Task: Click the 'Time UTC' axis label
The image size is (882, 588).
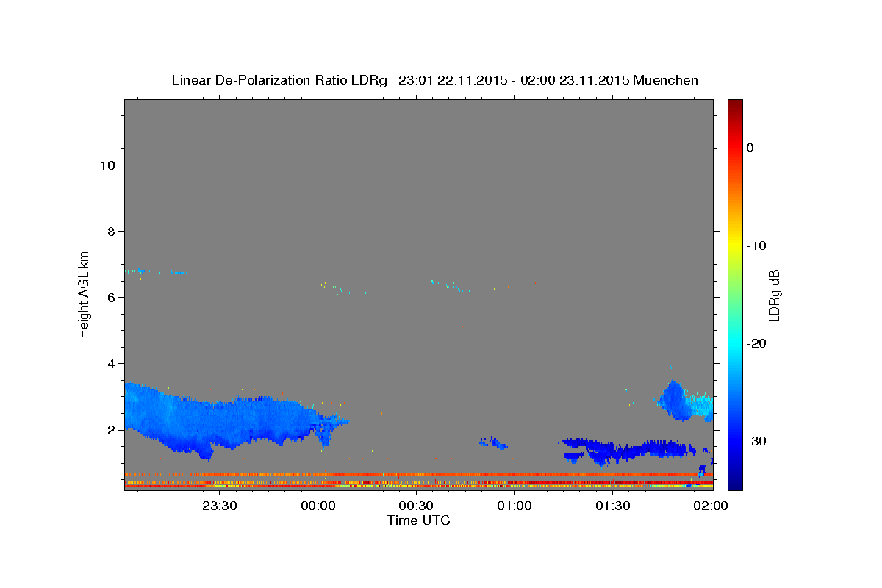Action: coord(418,520)
